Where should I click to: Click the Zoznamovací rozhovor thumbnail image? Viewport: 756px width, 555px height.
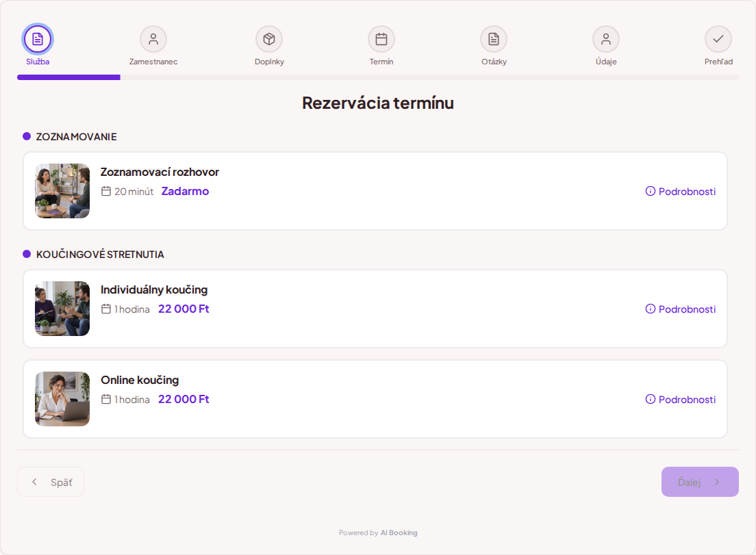62,191
